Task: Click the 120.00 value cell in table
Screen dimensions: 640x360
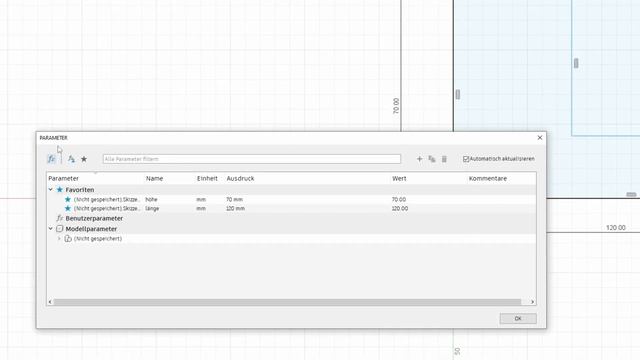Action: point(400,209)
